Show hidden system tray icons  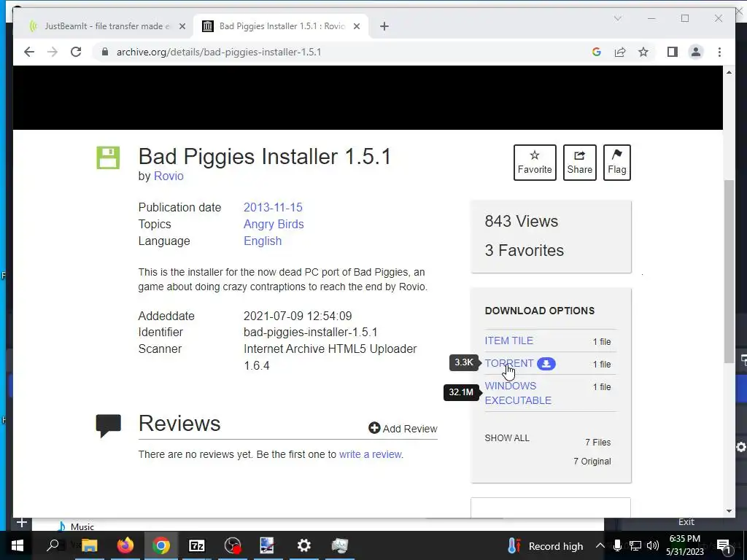[x=600, y=545]
